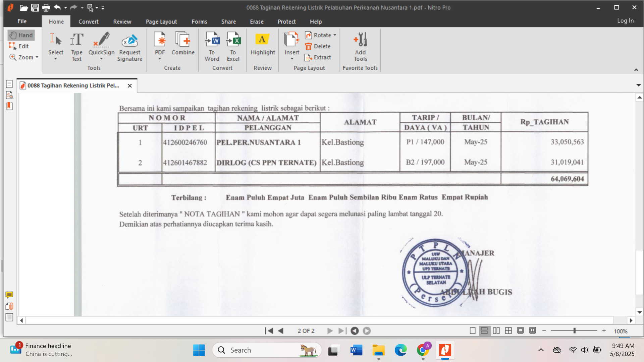The height and width of the screenshot is (362, 644).
Task: Open the QuickSign tool
Action: coord(101,46)
